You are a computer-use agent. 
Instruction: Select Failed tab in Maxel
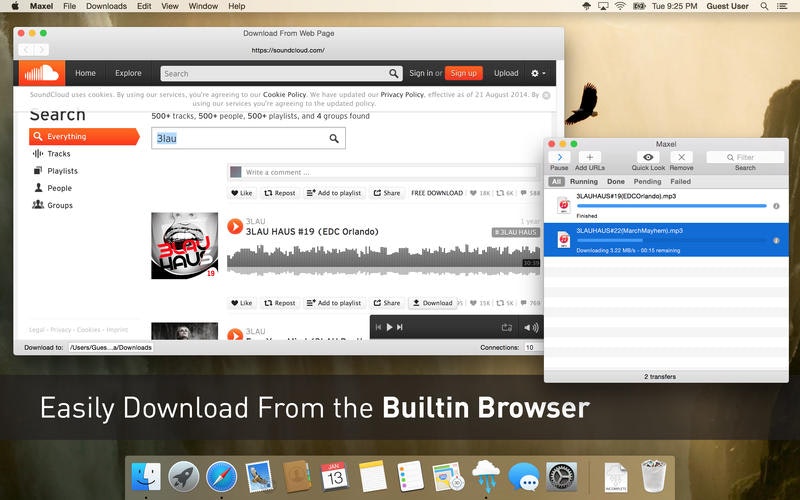[681, 182]
